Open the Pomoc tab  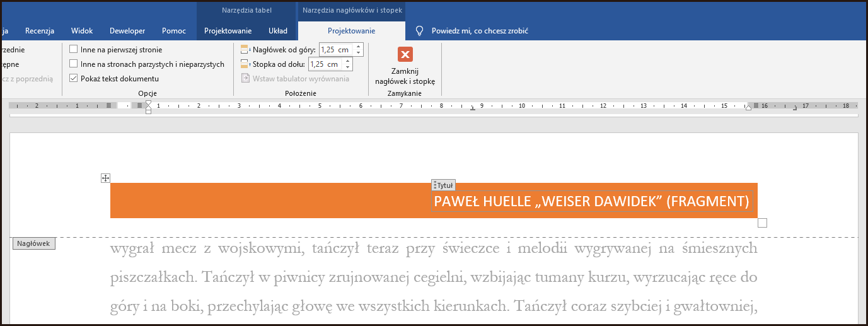tap(173, 31)
